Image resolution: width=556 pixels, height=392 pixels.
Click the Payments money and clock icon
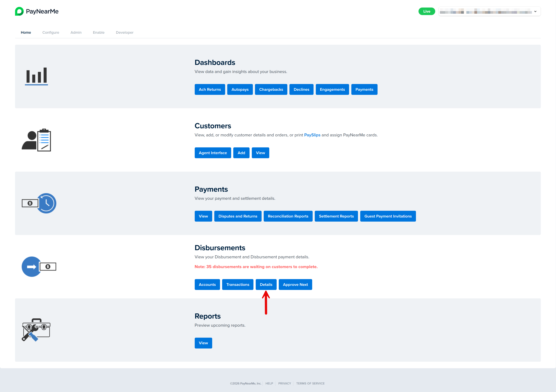click(39, 203)
